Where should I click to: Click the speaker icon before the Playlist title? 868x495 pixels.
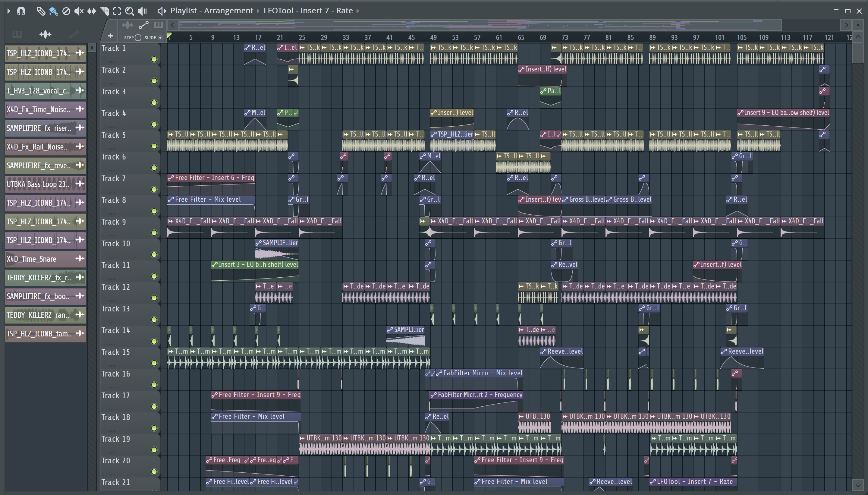pos(162,11)
